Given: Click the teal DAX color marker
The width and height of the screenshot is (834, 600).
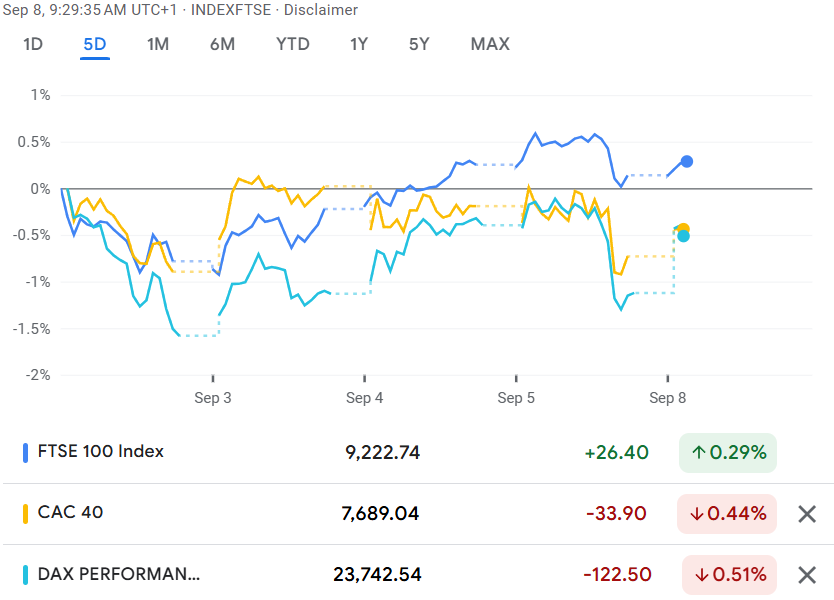Looking at the screenshot, I should (x=25, y=575).
